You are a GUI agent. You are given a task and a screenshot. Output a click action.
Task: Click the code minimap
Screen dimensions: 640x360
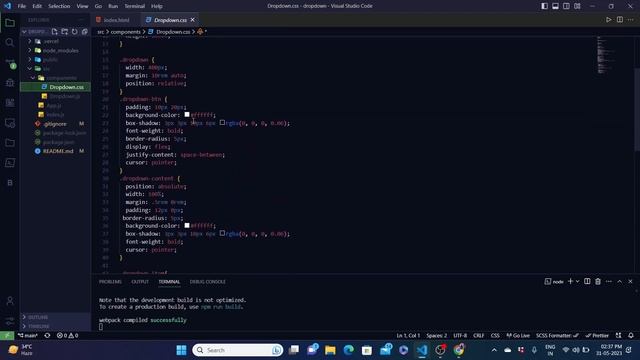point(605,55)
